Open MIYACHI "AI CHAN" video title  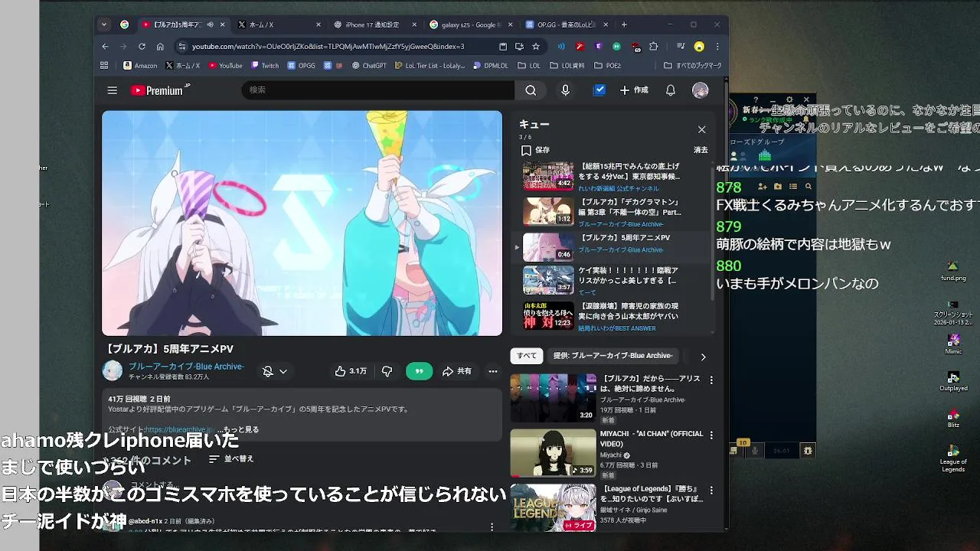click(652, 439)
